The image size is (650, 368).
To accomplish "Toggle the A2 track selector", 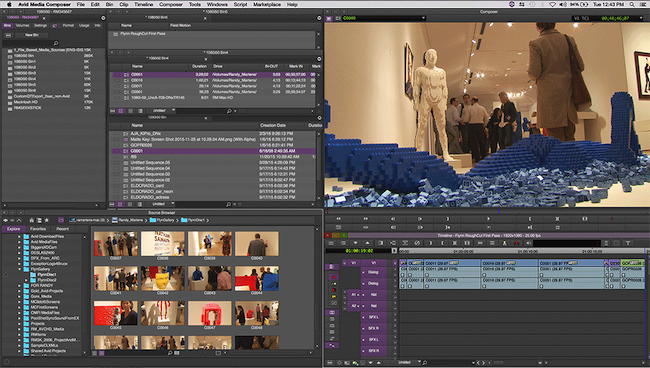I will (354, 305).
